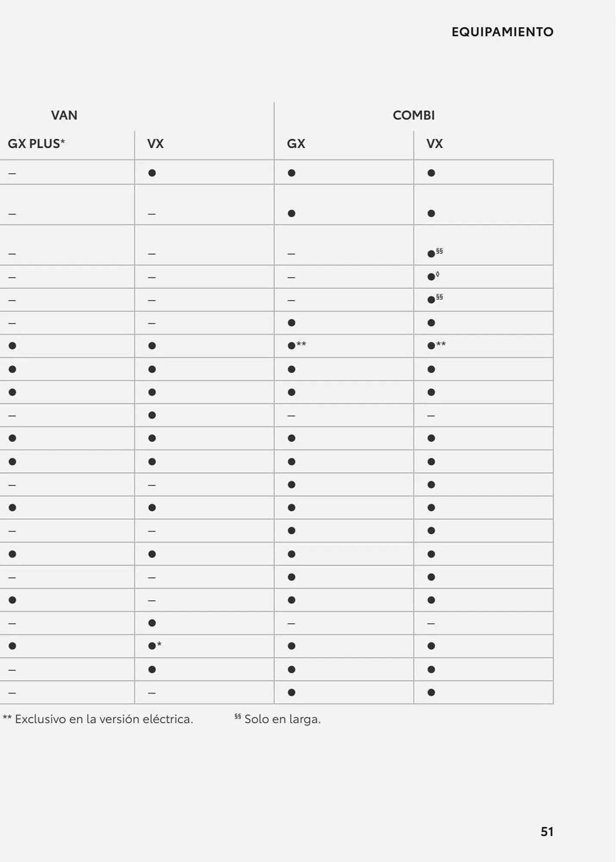Click the lower bullet marked with §§
The image size is (616, 862).
(431, 300)
